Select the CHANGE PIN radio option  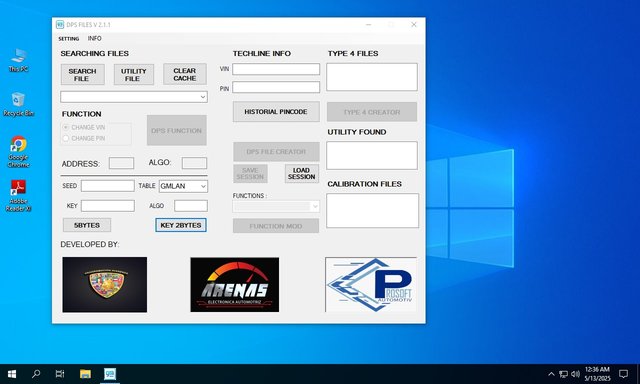pos(66,138)
